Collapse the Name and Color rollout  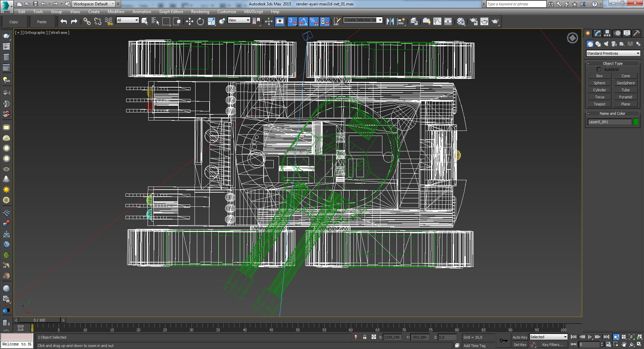pos(612,113)
